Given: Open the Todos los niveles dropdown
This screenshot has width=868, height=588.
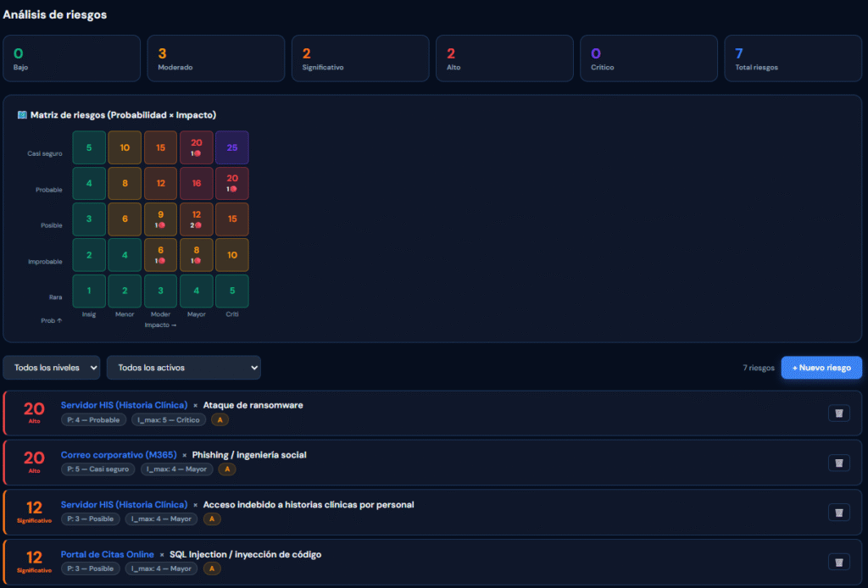Looking at the screenshot, I should click(52, 368).
